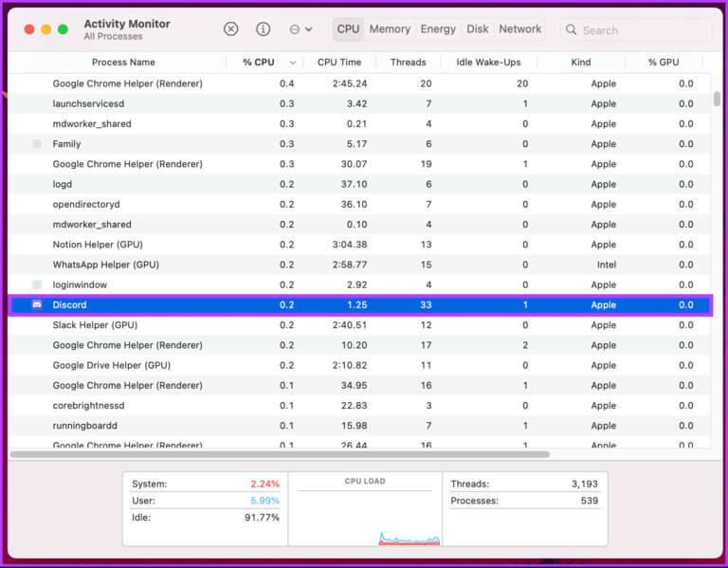
Task: Click the stop process X icon
Action: pyautogui.click(x=230, y=29)
